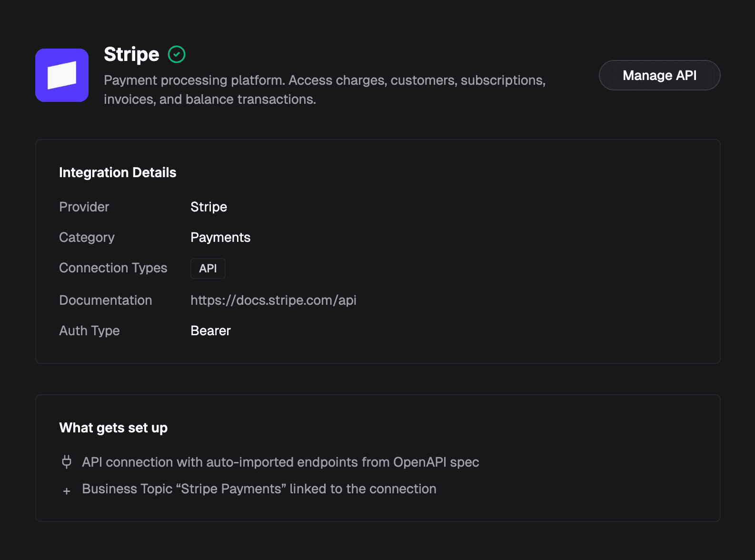Click the plus icon beside Business Topic
The width and height of the screenshot is (755, 560).
pyautogui.click(x=67, y=491)
